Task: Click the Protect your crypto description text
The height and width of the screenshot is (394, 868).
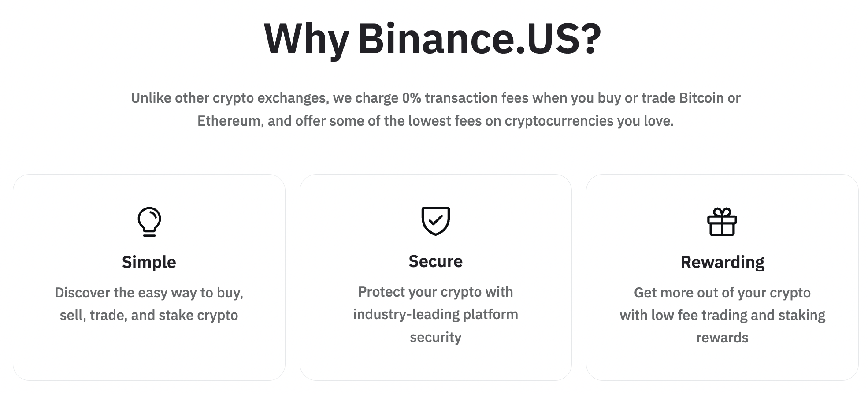Action: point(436,314)
